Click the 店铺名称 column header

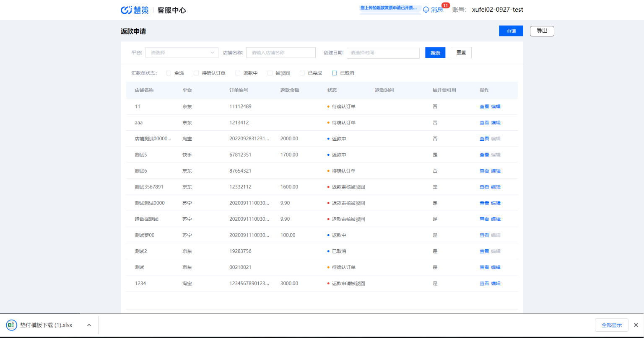(144, 90)
